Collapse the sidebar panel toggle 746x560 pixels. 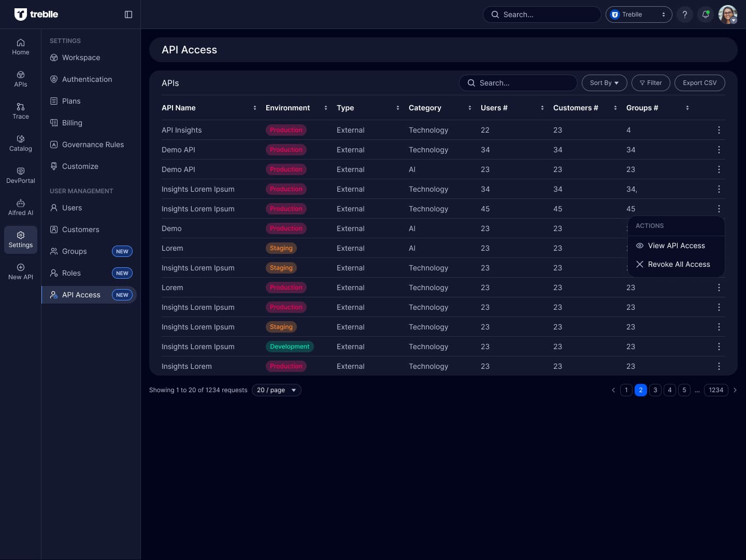[128, 15]
